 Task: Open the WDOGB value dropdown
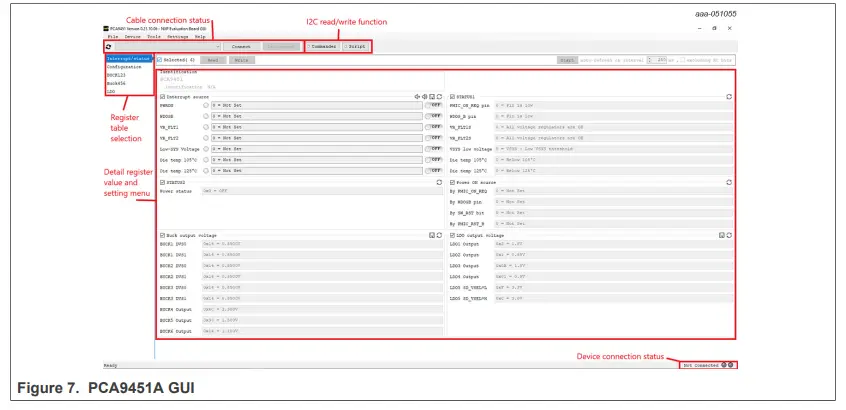pos(317,116)
